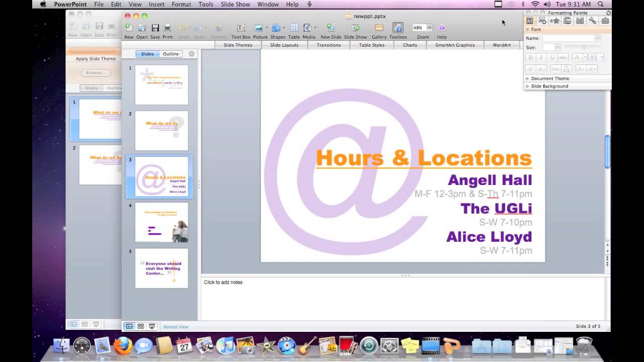The height and width of the screenshot is (362, 644).
Task: Click the Print icon in newppt.pptx toolbar
Action: pyautogui.click(x=168, y=28)
